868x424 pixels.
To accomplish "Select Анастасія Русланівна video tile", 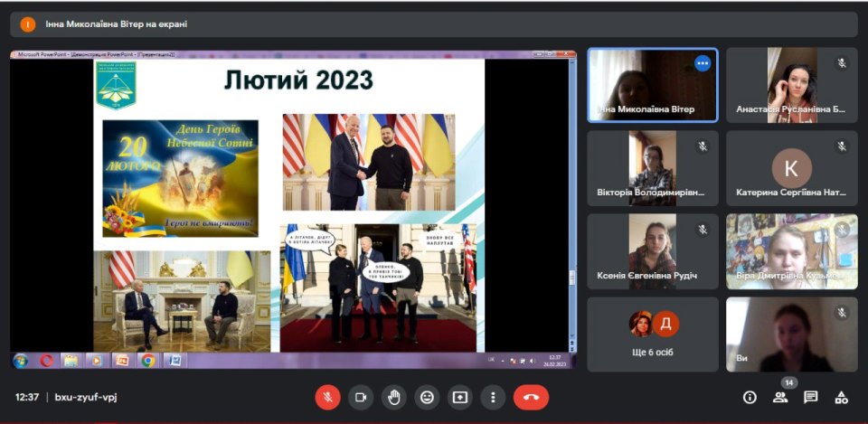I will tap(792, 85).
